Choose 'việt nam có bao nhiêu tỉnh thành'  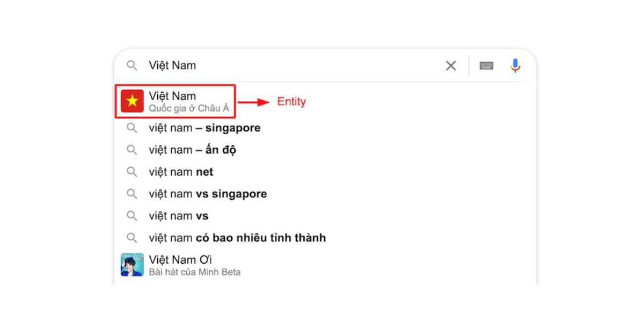coord(237,238)
